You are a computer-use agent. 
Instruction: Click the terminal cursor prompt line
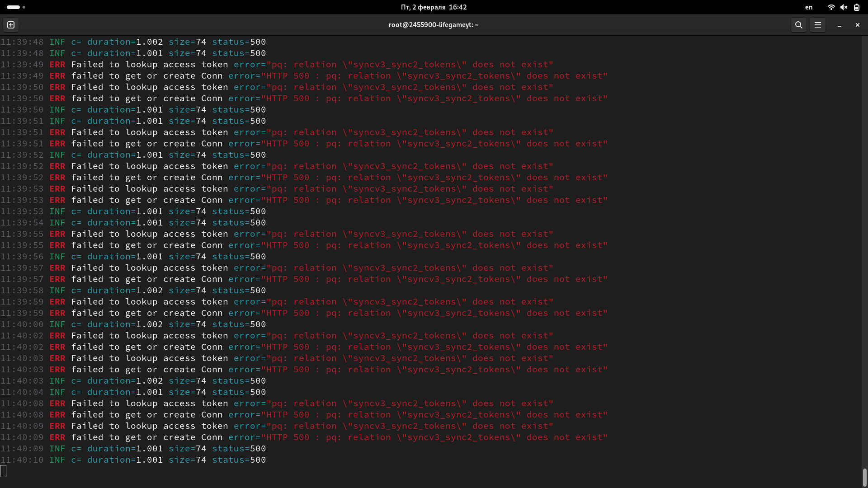[x=3, y=471]
